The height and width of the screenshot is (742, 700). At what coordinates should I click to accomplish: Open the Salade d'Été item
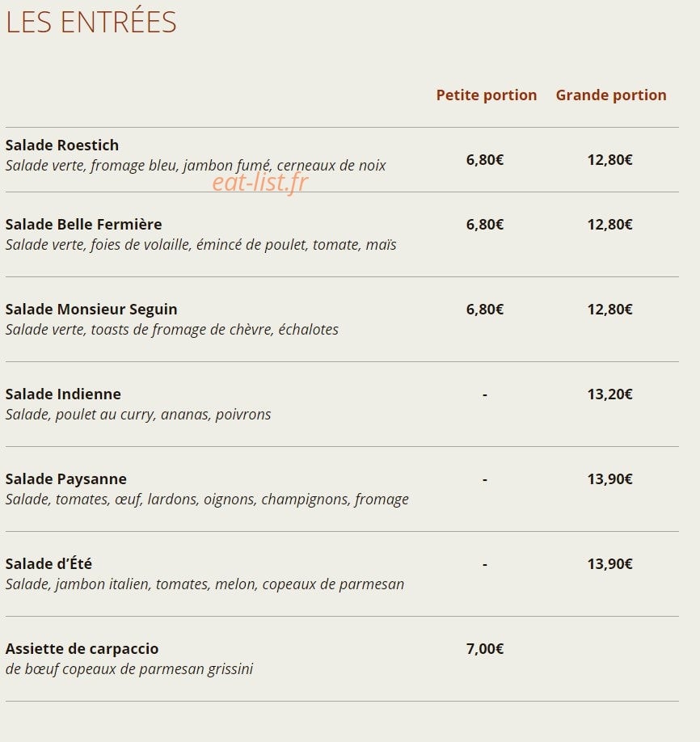[48, 563]
